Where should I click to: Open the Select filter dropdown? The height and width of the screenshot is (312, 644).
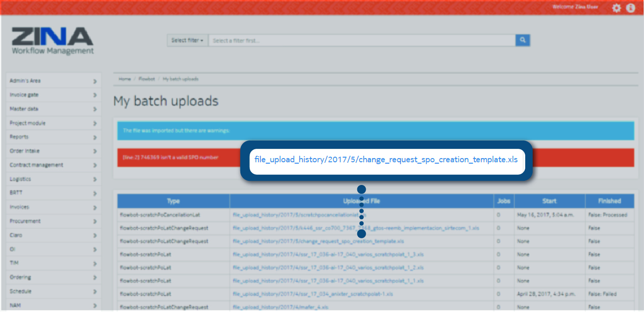(187, 41)
